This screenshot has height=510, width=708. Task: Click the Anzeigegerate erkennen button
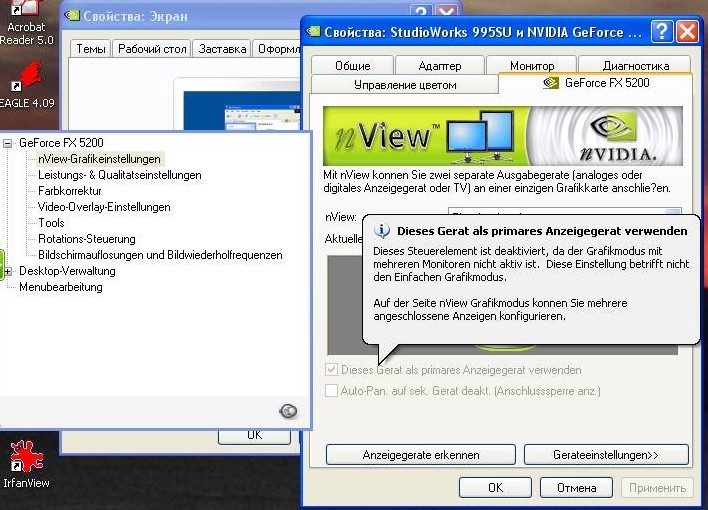tap(421, 454)
